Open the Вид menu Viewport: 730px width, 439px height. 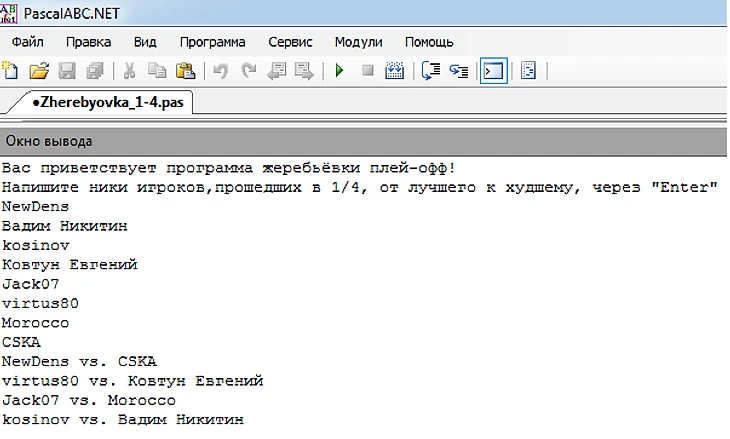145,42
